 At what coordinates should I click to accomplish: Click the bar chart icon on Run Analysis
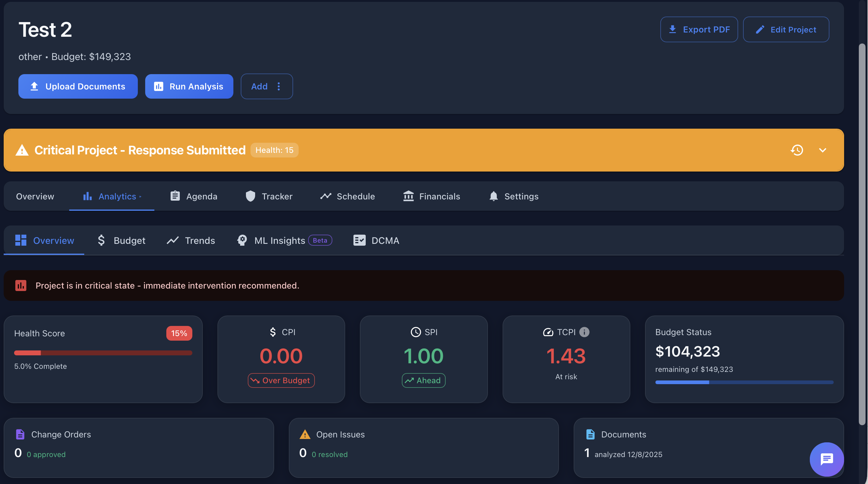159,86
